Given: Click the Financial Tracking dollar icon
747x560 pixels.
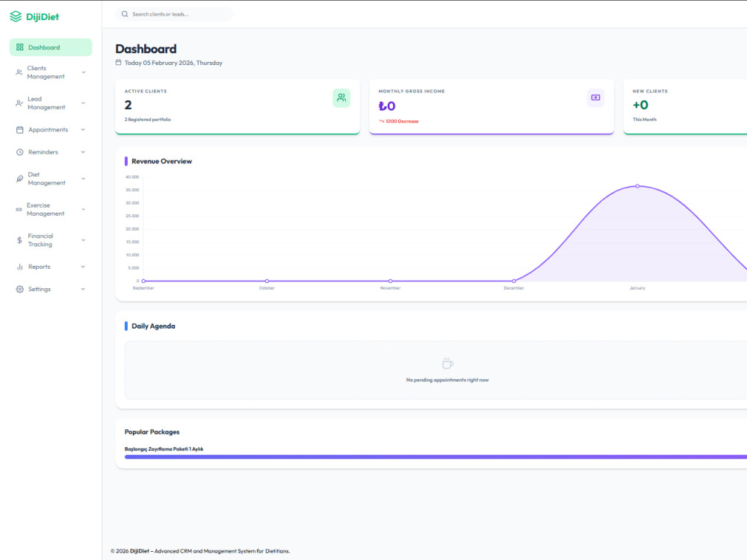Looking at the screenshot, I should [x=19, y=240].
